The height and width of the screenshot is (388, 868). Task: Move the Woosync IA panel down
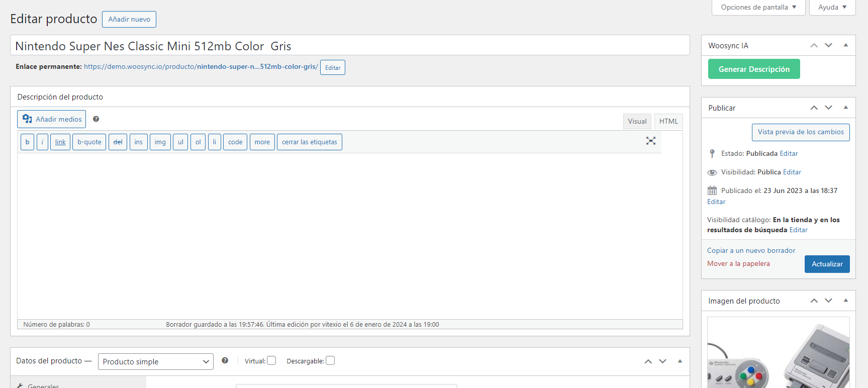[x=829, y=45]
